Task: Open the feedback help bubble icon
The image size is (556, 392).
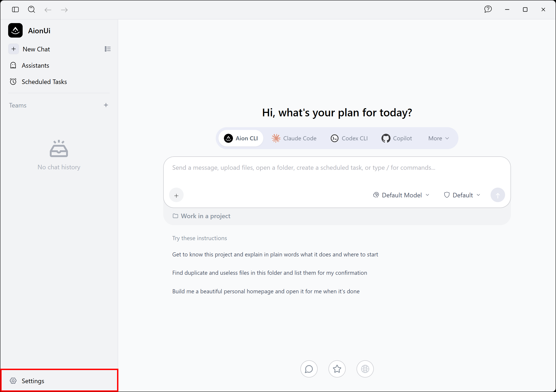Action: [x=488, y=9]
